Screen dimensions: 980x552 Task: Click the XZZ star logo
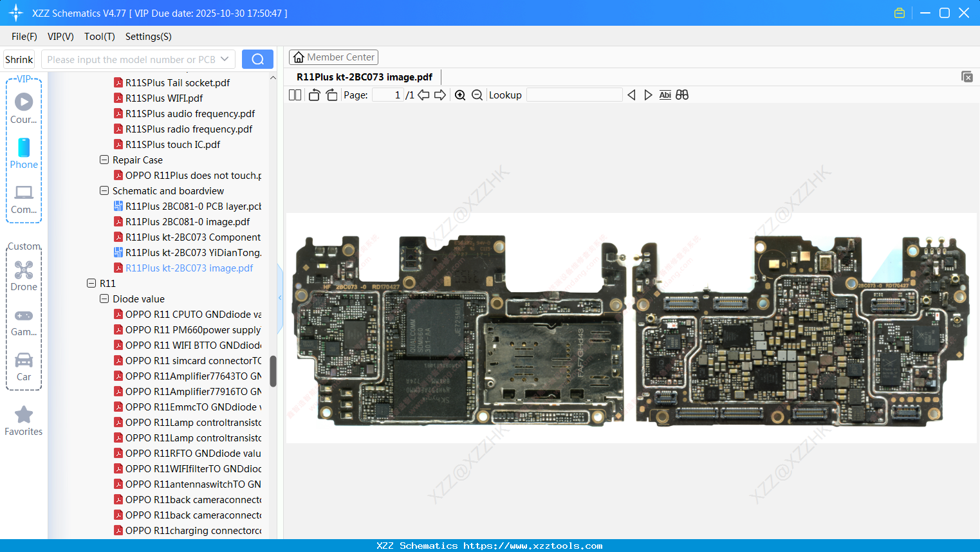[x=15, y=13]
